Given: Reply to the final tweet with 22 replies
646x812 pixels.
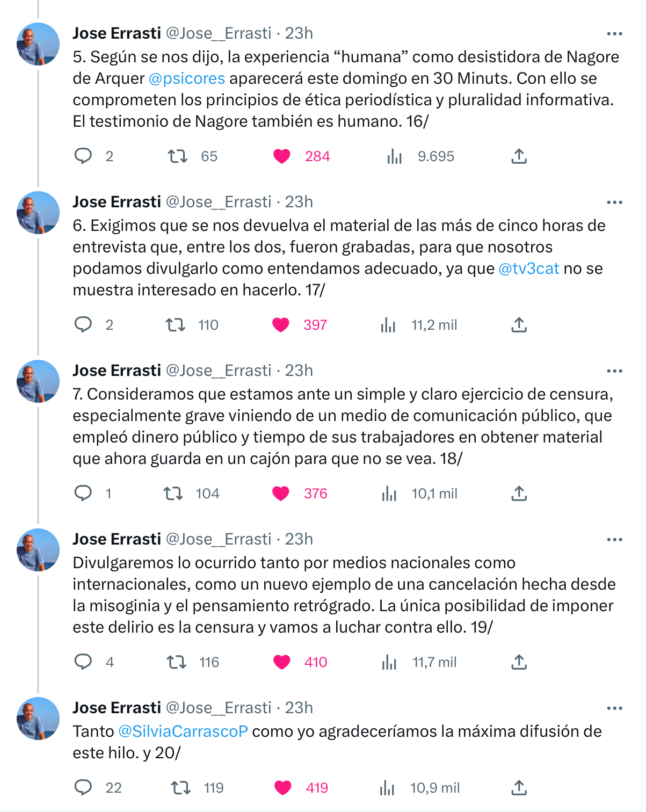Looking at the screenshot, I should point(83,788).
